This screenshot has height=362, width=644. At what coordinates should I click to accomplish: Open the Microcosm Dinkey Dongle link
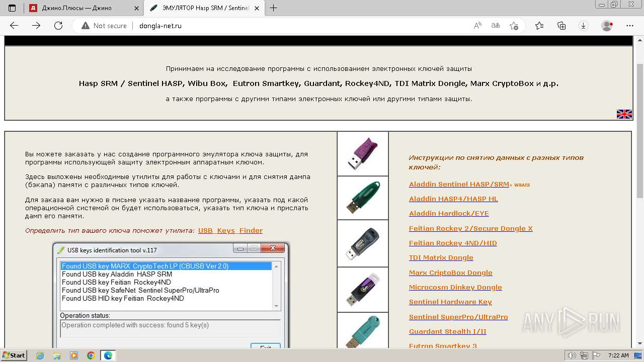click(x=455, y=287)
